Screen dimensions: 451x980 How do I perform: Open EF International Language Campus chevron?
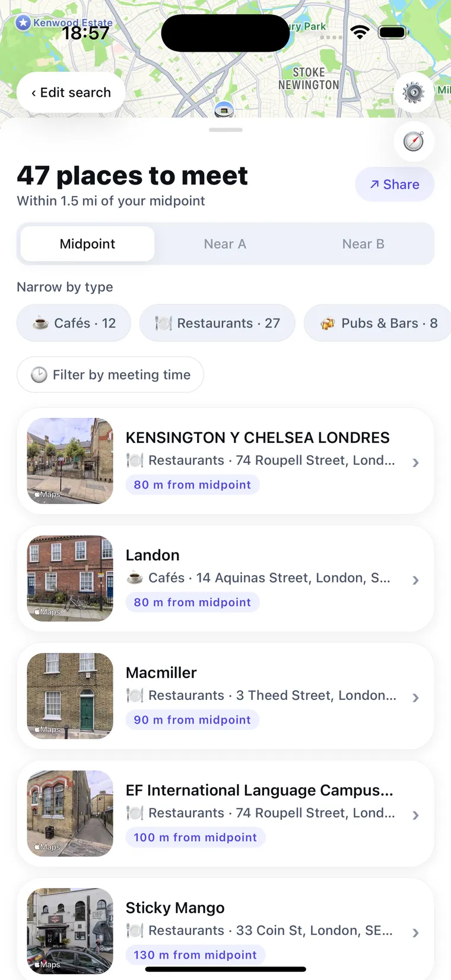(x=415, y=815)
